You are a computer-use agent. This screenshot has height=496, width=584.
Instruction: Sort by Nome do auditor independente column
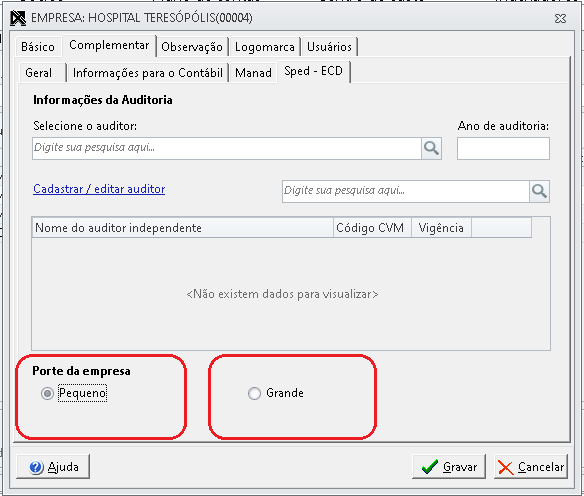click(182, 228)
